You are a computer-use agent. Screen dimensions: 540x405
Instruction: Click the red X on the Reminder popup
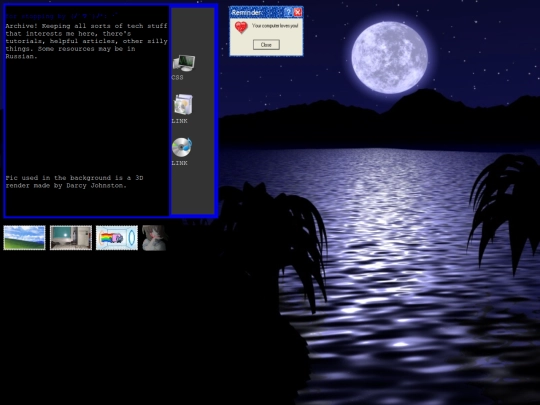(298, 12)
